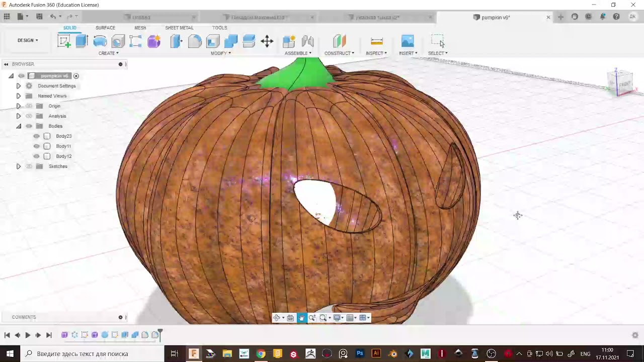
Task: Select the Fillet tool
Action: pyautogui.click(x=195, y=41)
